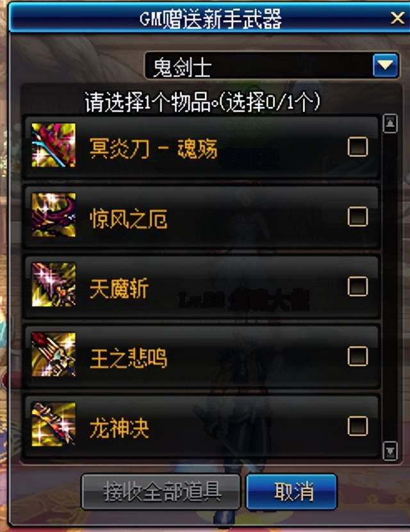
Task: Select the 冥炎刀 - 魂殇 item name
Action: pos(153,149)
